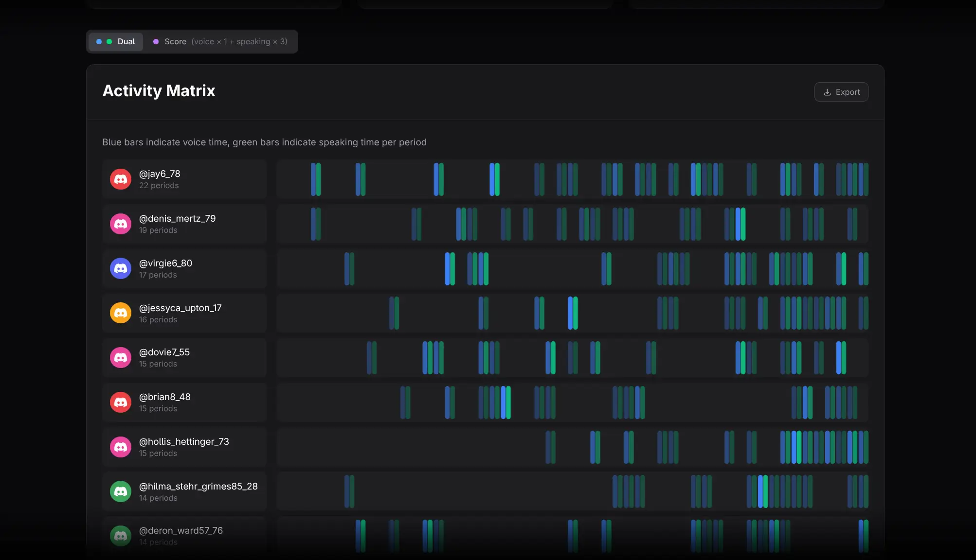Click the @virgie6_80 Discord avatar
The width and height of the screenshot is (976, 560).
tap(121, 268)
